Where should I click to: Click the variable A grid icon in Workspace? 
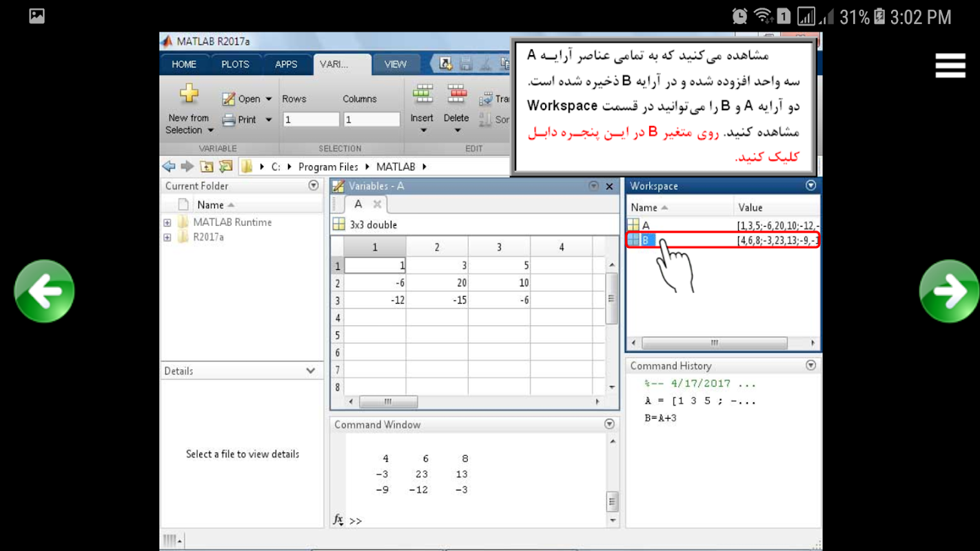click(633, 225)
